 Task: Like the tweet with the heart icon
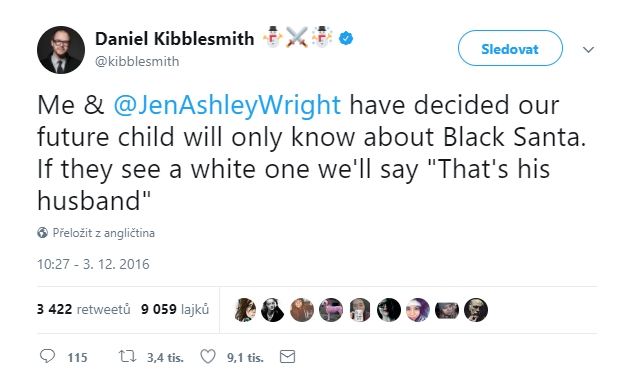pyautogui.click(x=208, y=356)
